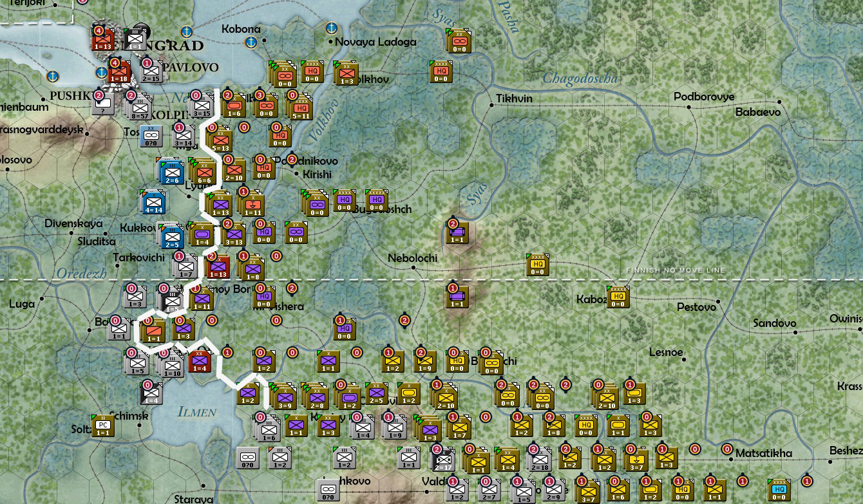Click the Matsatikha town label
Screen dimensions: 863x504
click(764, 454)
